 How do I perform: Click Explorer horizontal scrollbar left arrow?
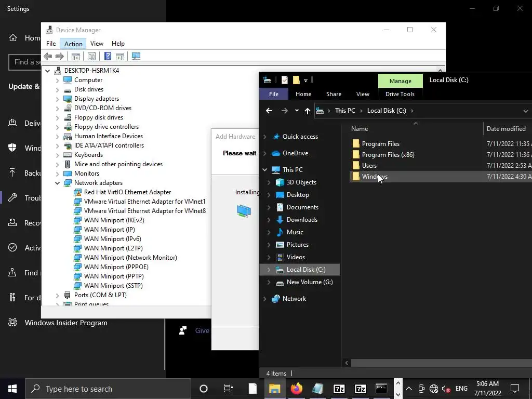coord(347,363)
